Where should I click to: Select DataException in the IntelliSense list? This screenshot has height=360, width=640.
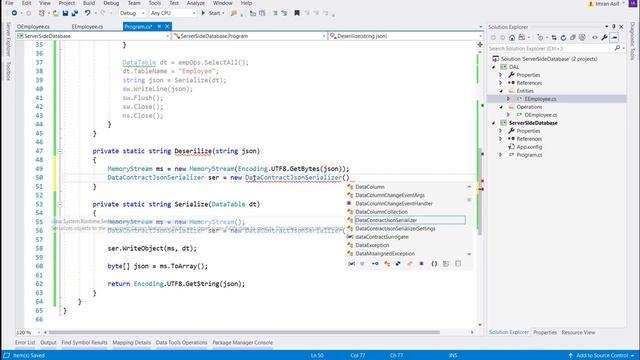372,245
